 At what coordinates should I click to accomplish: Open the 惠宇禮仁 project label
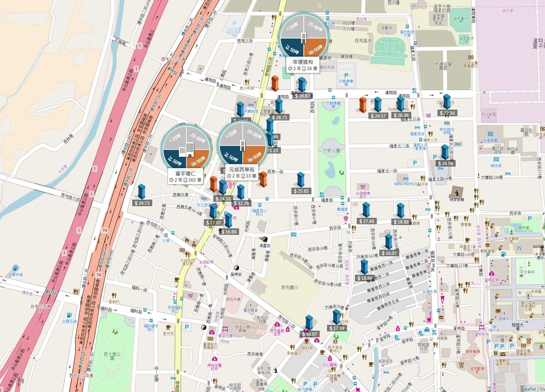(x=186, y=177)
